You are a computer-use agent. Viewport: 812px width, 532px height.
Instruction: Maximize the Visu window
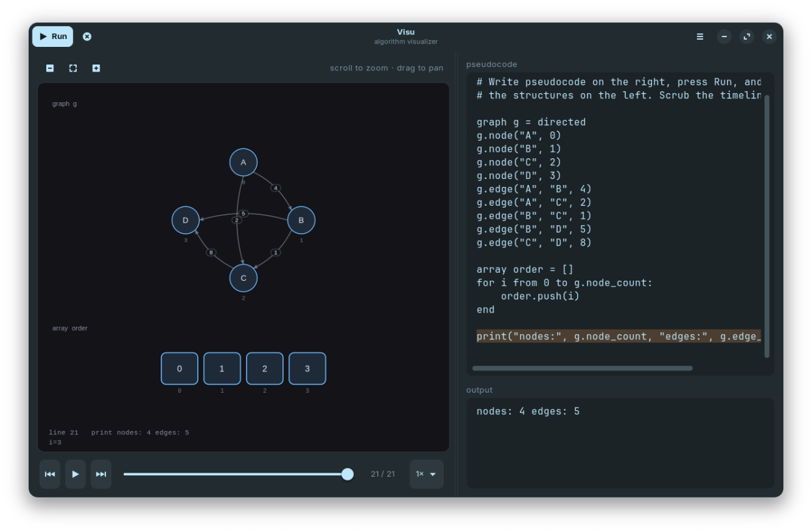click(x=747, y=36)
